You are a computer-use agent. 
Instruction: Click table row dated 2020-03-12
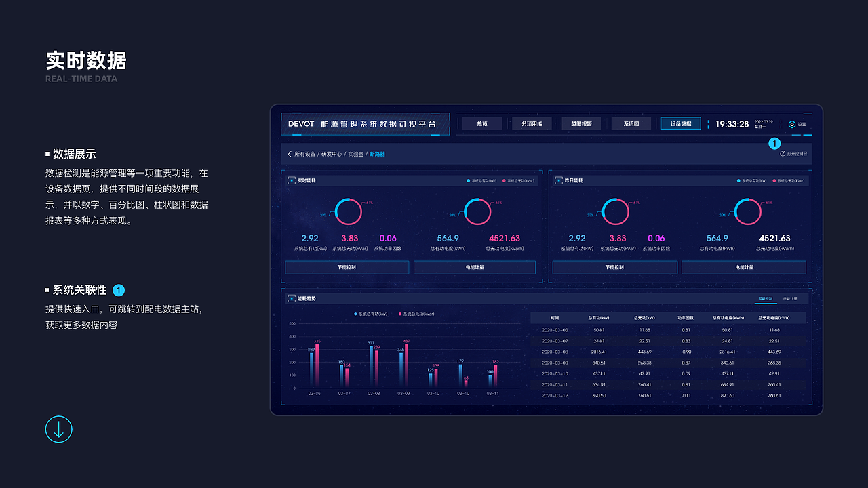click(669, 395)
